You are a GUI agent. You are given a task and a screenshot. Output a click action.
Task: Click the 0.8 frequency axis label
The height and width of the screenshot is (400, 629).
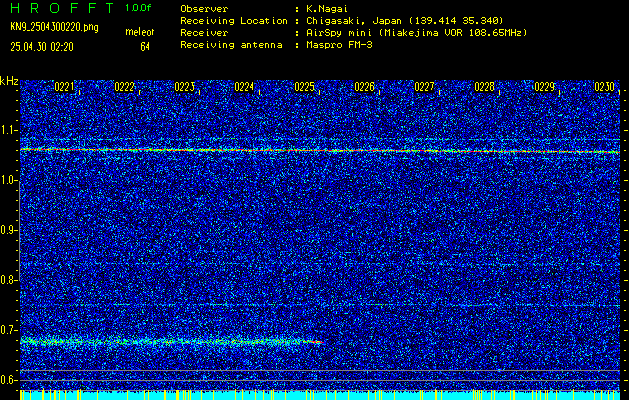click(x=8, y=280)
